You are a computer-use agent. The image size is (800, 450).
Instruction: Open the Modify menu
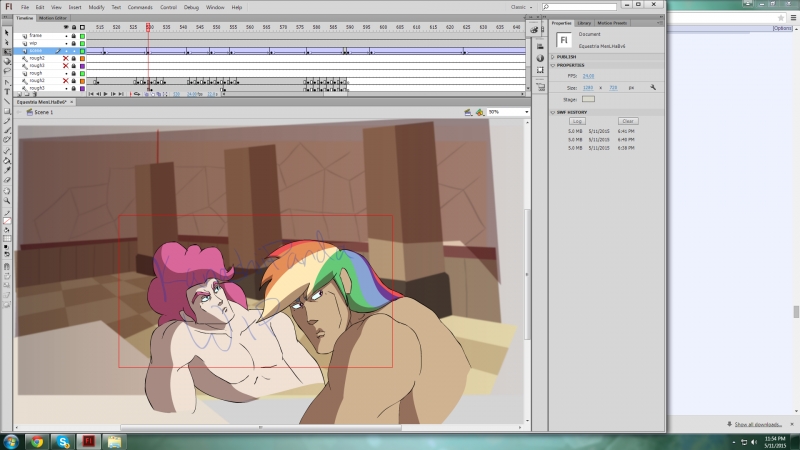96,7
